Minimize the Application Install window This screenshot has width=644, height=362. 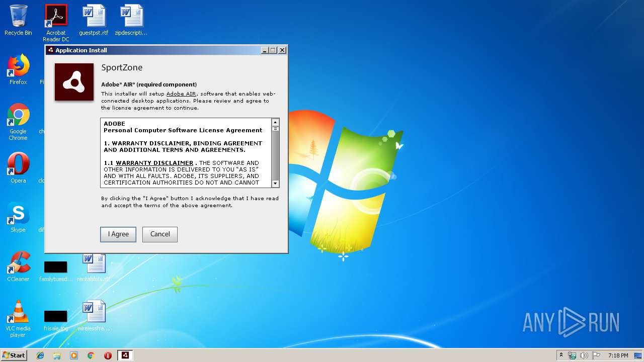pyautogui.click(x=265, y=50)
